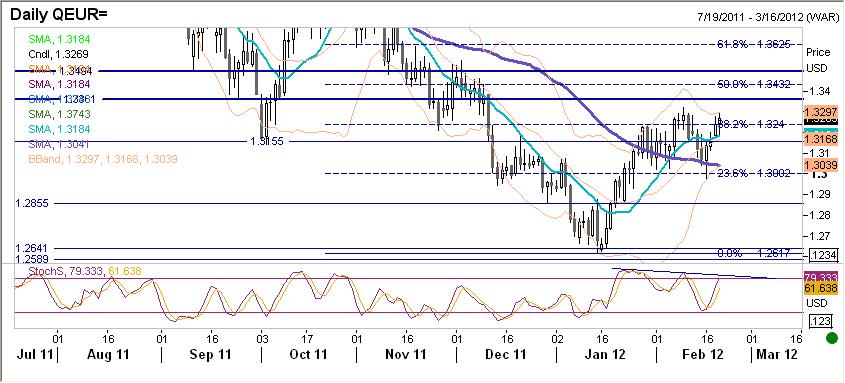Click the orange 1.3297 price tag
The width and height of the screenshot is (845, 383).
[x=821, y=112]
